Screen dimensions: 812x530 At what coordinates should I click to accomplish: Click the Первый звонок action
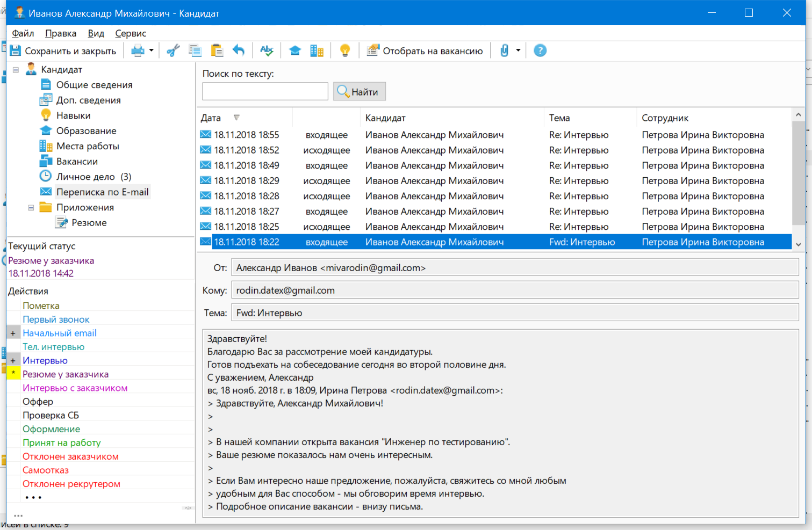56,320
